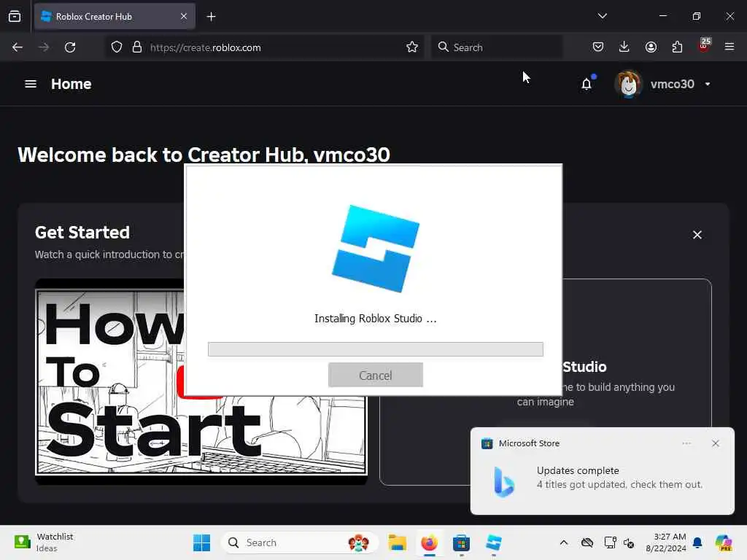Select the Roblox Creator Hub tab
The width and height of the screenshot is (747, 560).
(x=115, y=16)
